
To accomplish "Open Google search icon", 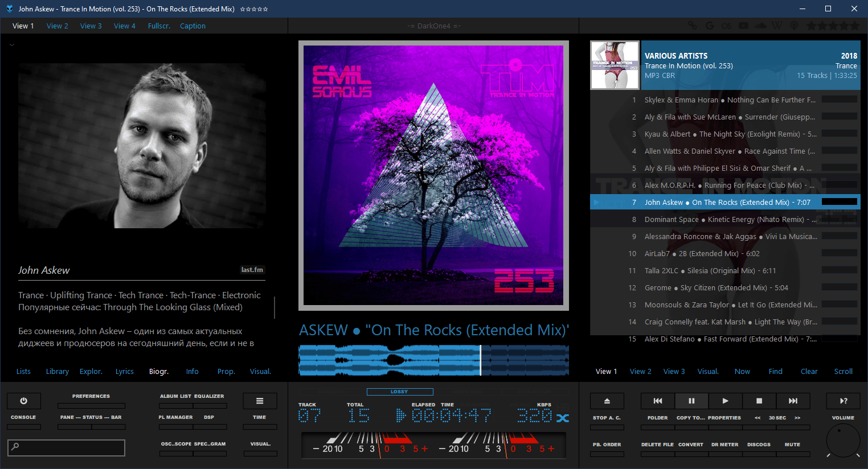I will pyautogui.click(x=710, y=26).
